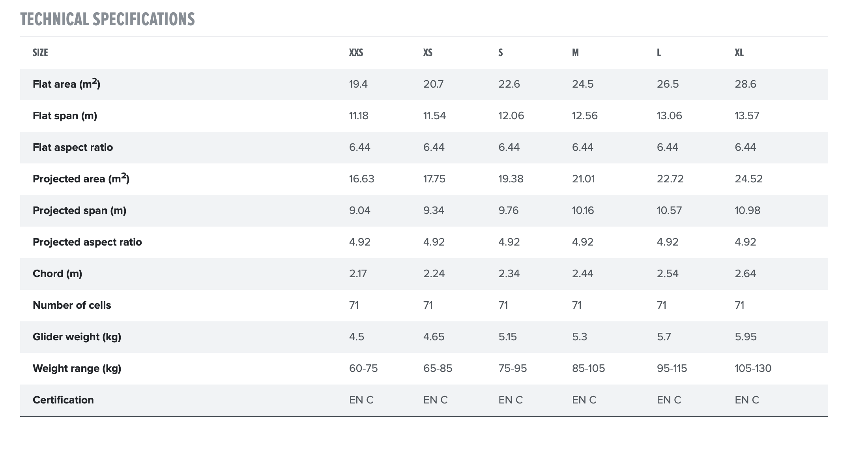Select the XL size column header
The width and height of the screenshot is (868, 454).
pyautogui.click(x=739, y=53)
